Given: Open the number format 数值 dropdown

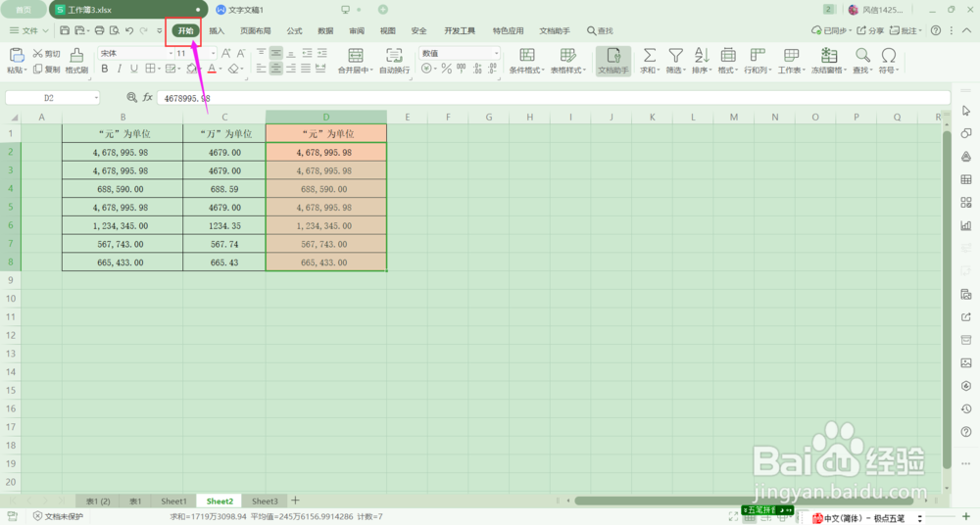Looking at the screenshot, I should [496, 53].
